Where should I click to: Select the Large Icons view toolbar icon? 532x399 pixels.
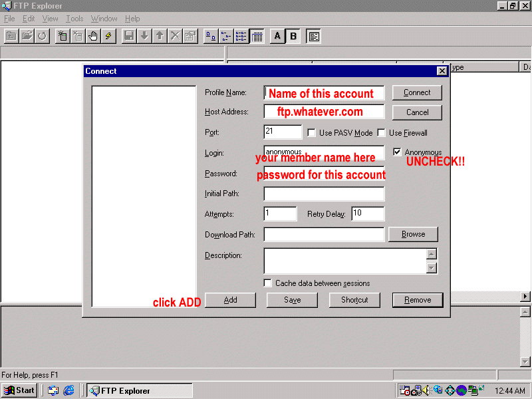(x=209, y=36)
